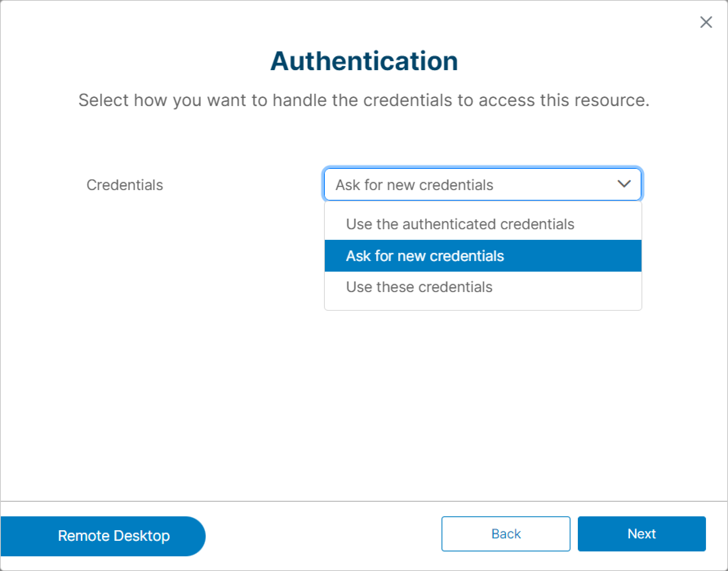Close the Authentication dialog with the X
Viewport: 728px width, 571px height.
(x=706, y=22)
